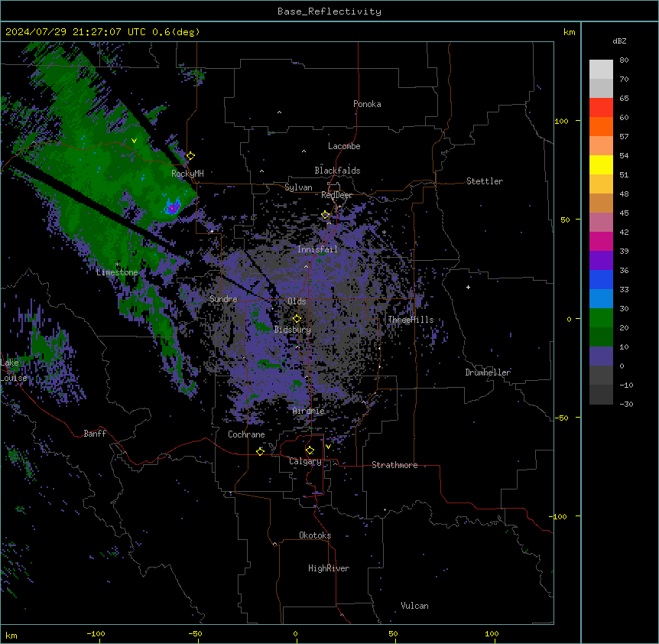Image resolution: width=659 pixels, height=644 pixels.
Task: Pick the slate purple 10 dBZ legend swatch
Action: pos(601,356)
